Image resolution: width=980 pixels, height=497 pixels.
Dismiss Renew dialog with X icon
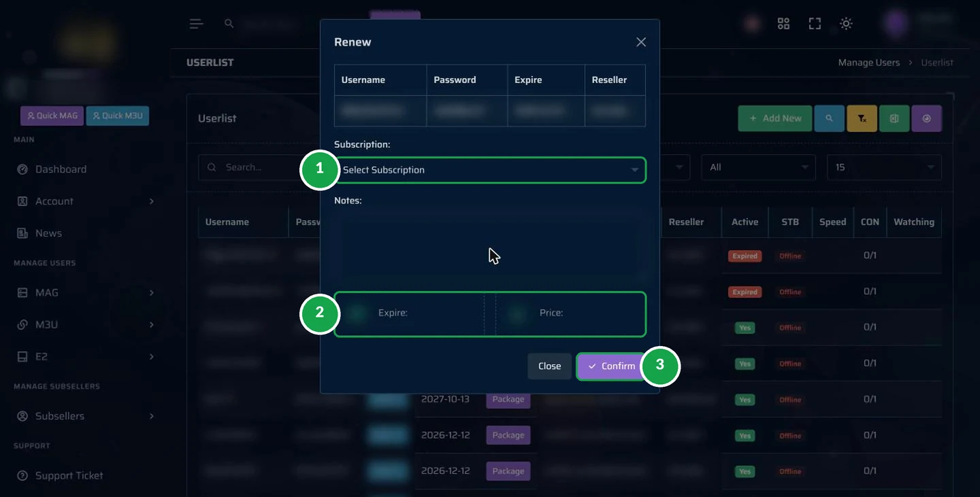641,42
